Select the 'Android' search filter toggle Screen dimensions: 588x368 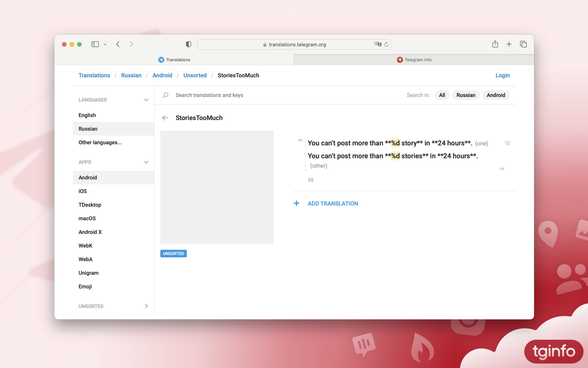[x=496, y=95]
